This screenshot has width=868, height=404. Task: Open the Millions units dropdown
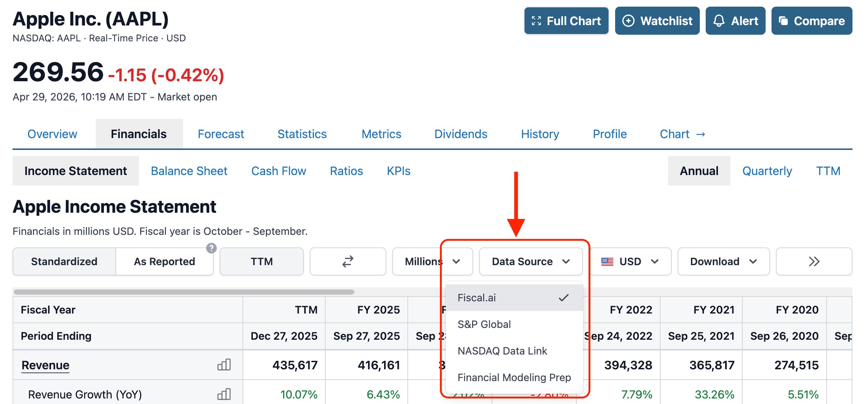pos(433,261)
